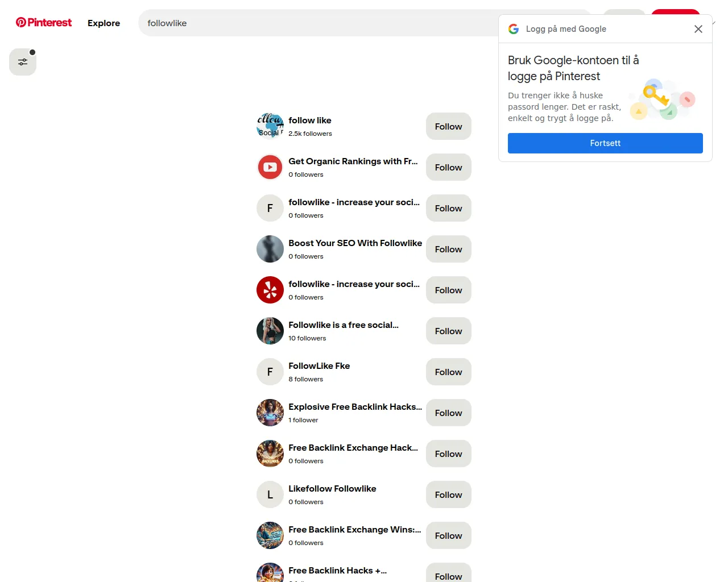Click the '10 followers' count

click(x=307, y=338)
